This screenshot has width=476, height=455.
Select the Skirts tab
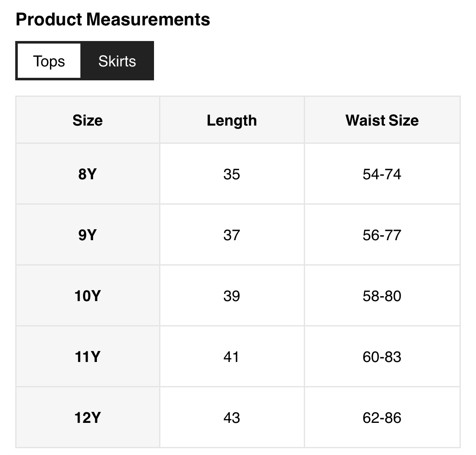pos(117,61)
